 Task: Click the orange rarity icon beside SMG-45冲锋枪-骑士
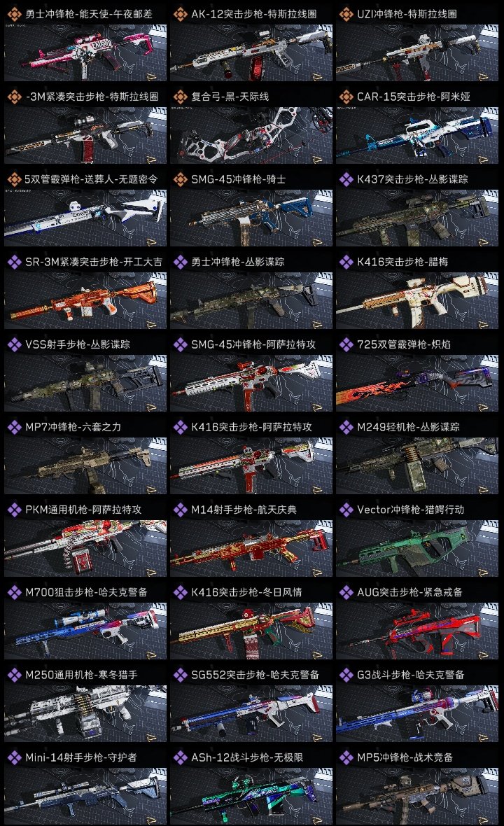click(x=180, y=179)
